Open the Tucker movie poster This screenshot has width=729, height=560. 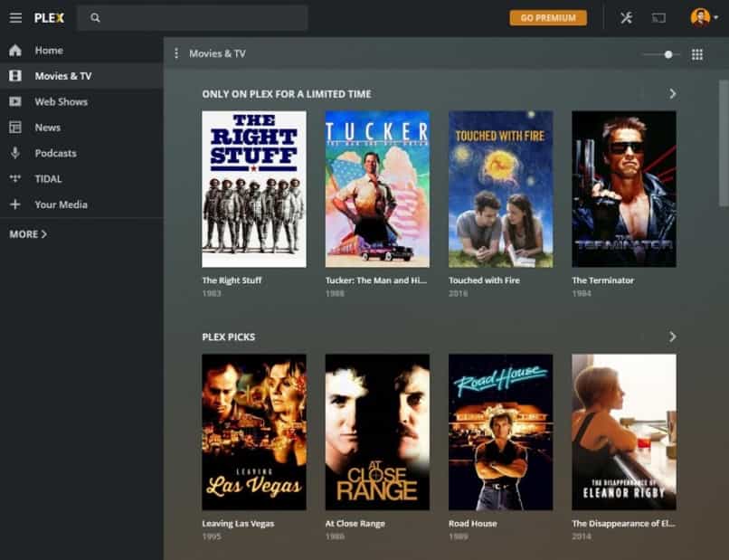(377, 189)
